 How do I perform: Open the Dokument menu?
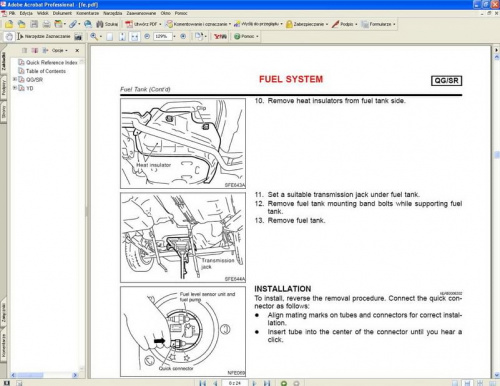click(x=62, y=13)
